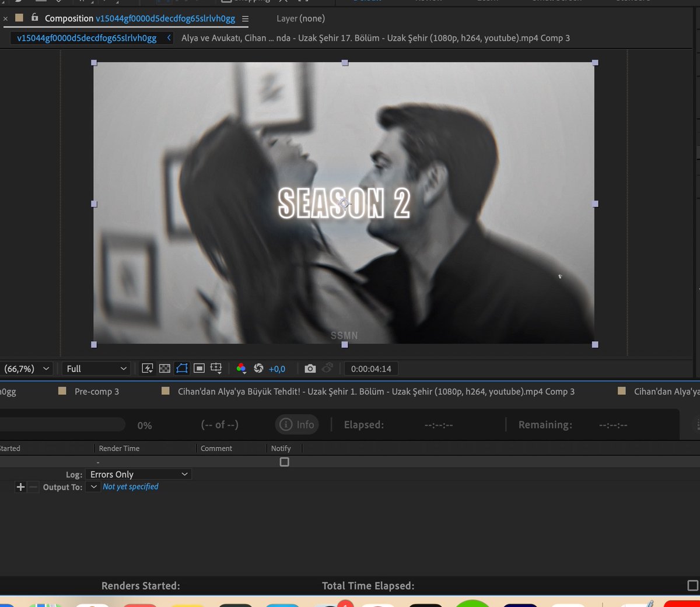Click the Composition panel tan label swatch
Image resolution: width=700 pixels, height=607 pixels.
[x=19, y=17]
